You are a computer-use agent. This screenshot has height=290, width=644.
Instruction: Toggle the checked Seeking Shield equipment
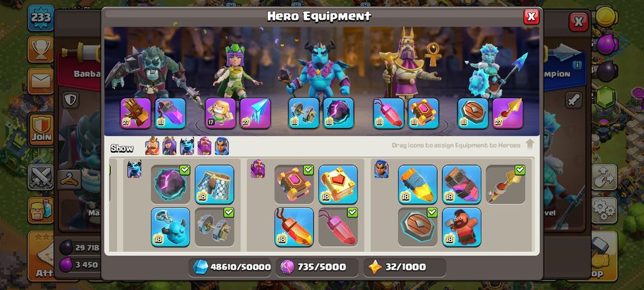point(418,227)
